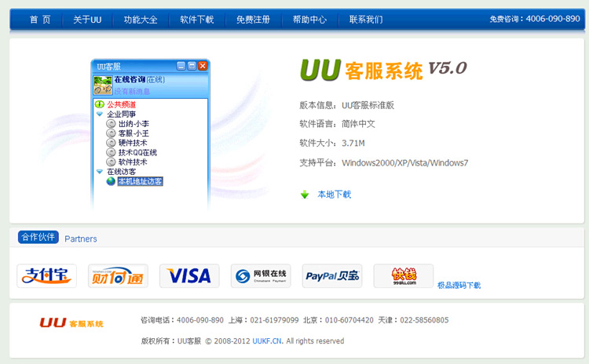Click the 天津 022-58560805 phone number

click(x=413, y=320)
